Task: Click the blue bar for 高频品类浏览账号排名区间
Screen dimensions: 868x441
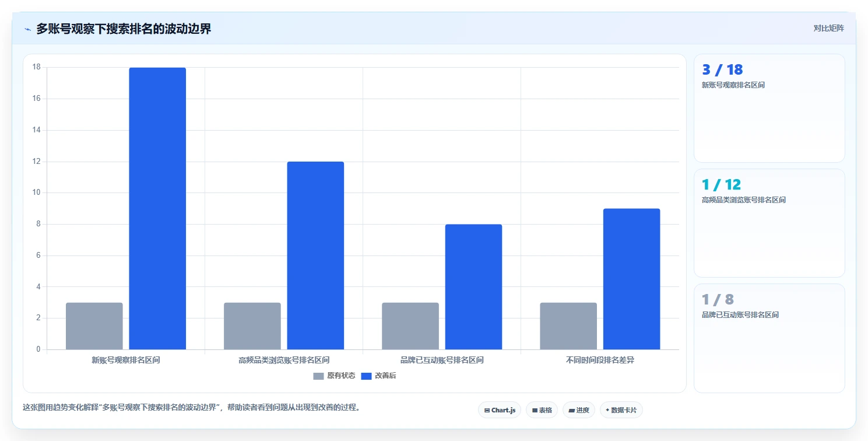Action: (x=315, y=256)
